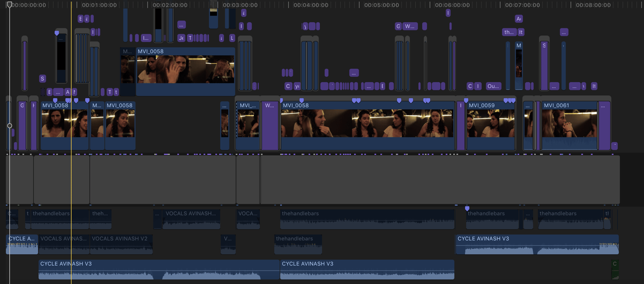
Task: Select the purple W... clip in the storyline
Action: pos(270,126)
